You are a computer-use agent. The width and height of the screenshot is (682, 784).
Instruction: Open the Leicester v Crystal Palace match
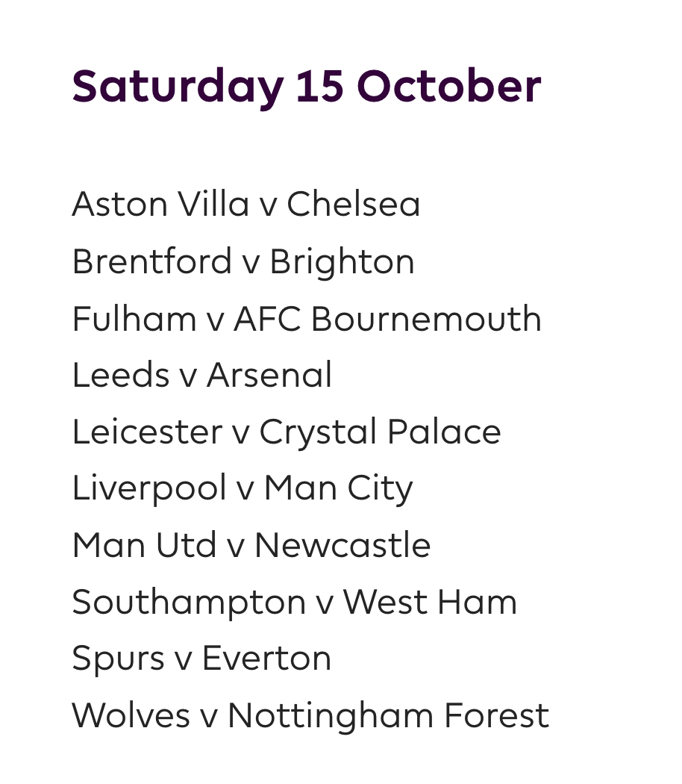(x=286, y=432)
